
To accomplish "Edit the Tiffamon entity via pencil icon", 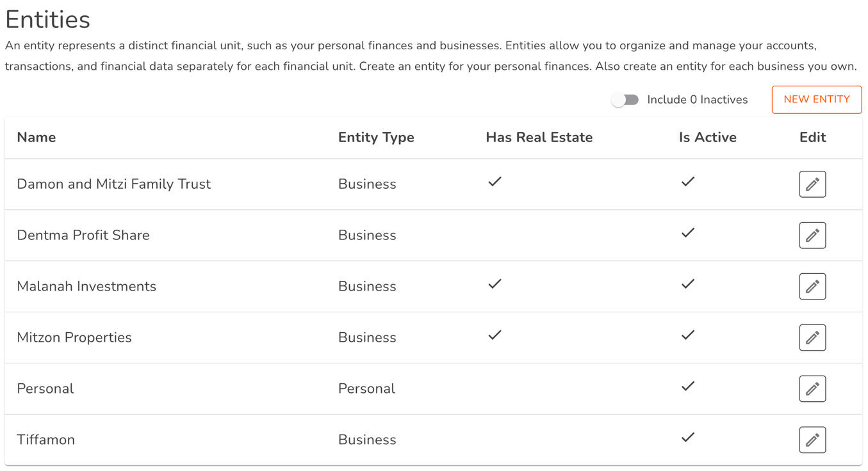I will click(x=812, y=440).
